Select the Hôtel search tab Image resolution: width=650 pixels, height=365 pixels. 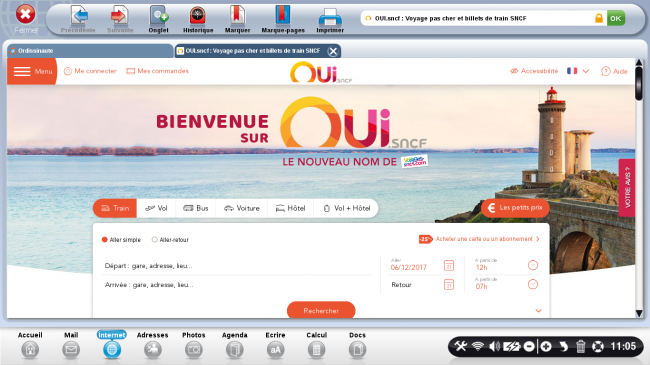point(291,208)
